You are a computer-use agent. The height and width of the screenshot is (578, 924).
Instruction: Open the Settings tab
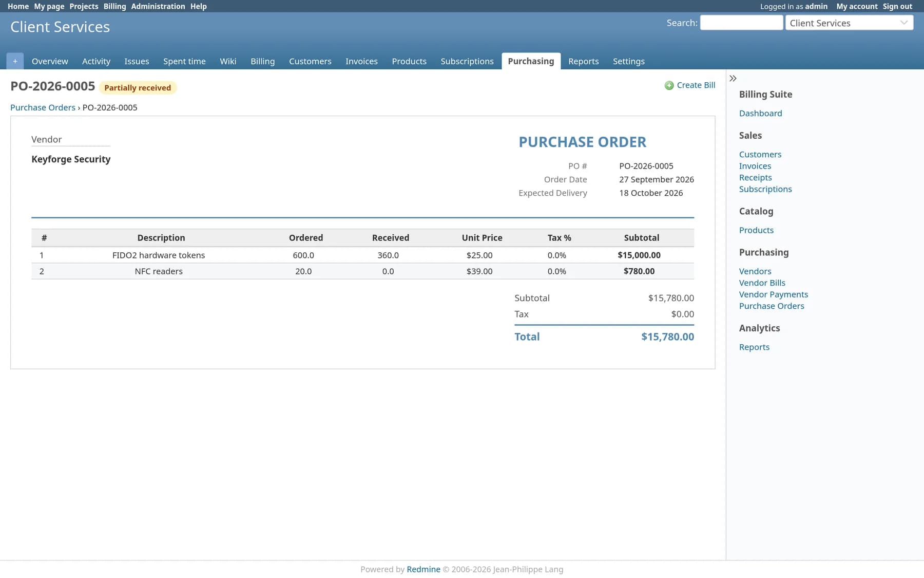pos(628,61)
